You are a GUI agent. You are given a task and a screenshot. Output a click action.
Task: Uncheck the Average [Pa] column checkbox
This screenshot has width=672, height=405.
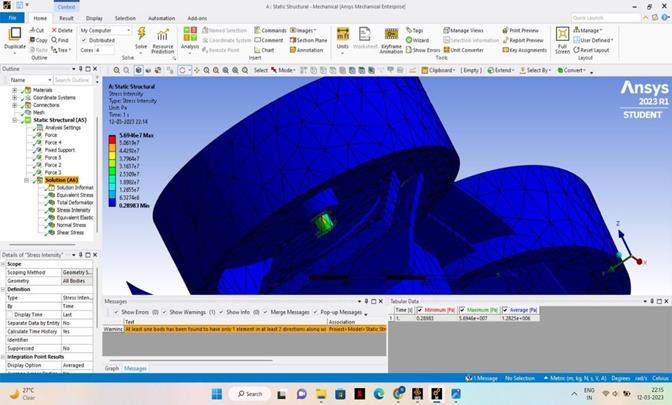coord(505,309)
